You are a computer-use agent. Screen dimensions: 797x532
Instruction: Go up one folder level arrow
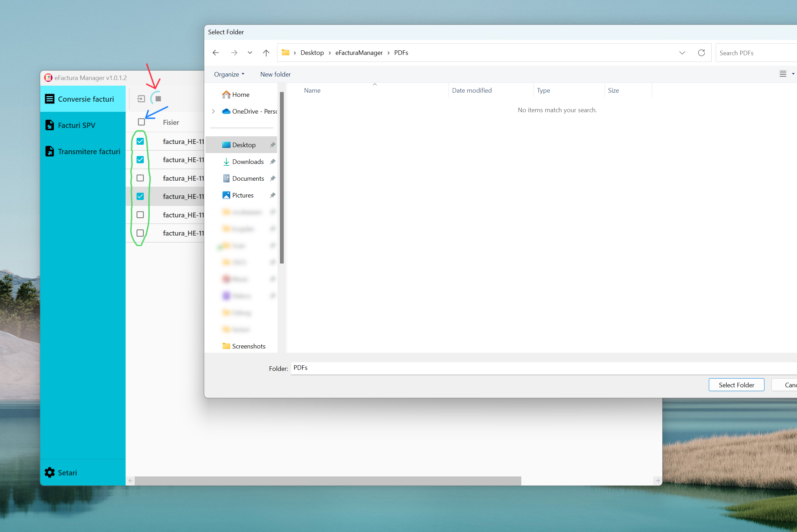(266, 53)
